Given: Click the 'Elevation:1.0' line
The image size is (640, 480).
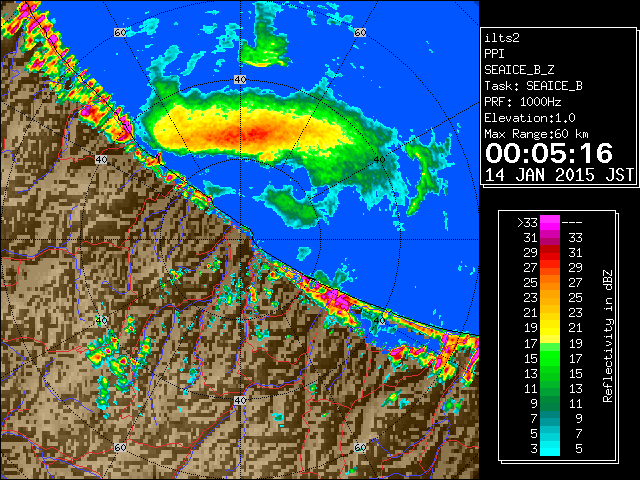Looking at the screenshot, I should point(530,118).
